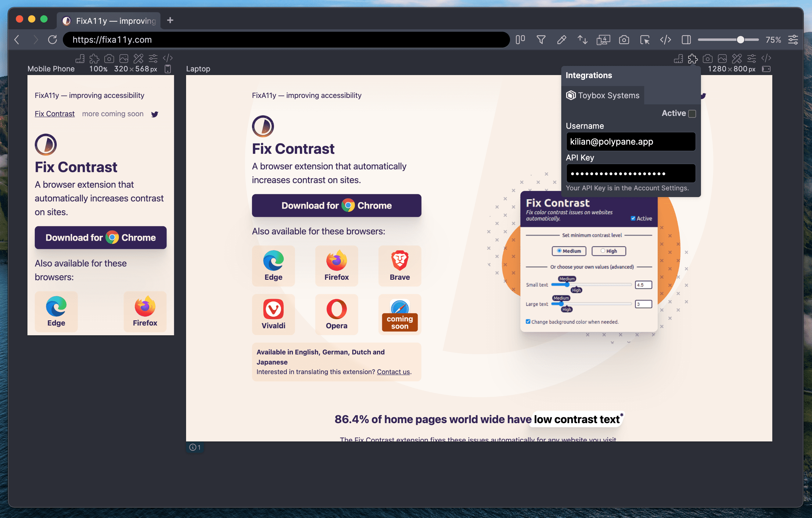
Task: Open pane settings sliders above Laptop pane
Action: [751, 59]
